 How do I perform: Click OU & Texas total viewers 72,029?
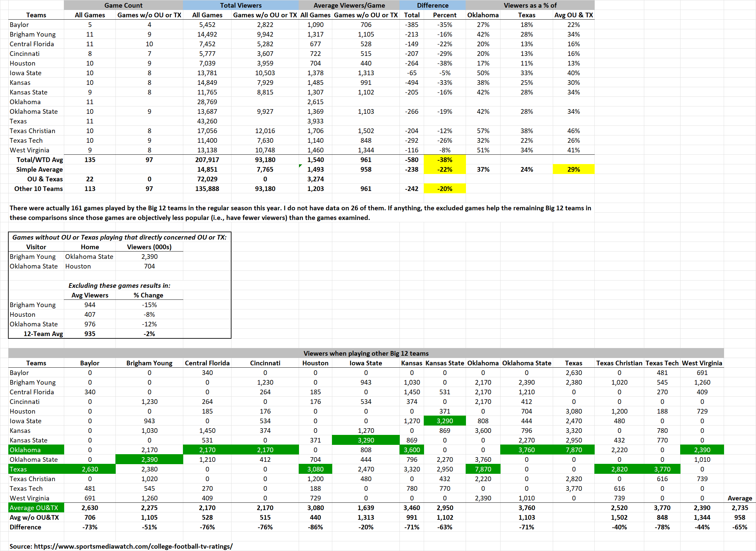click(x=207, y=179)
